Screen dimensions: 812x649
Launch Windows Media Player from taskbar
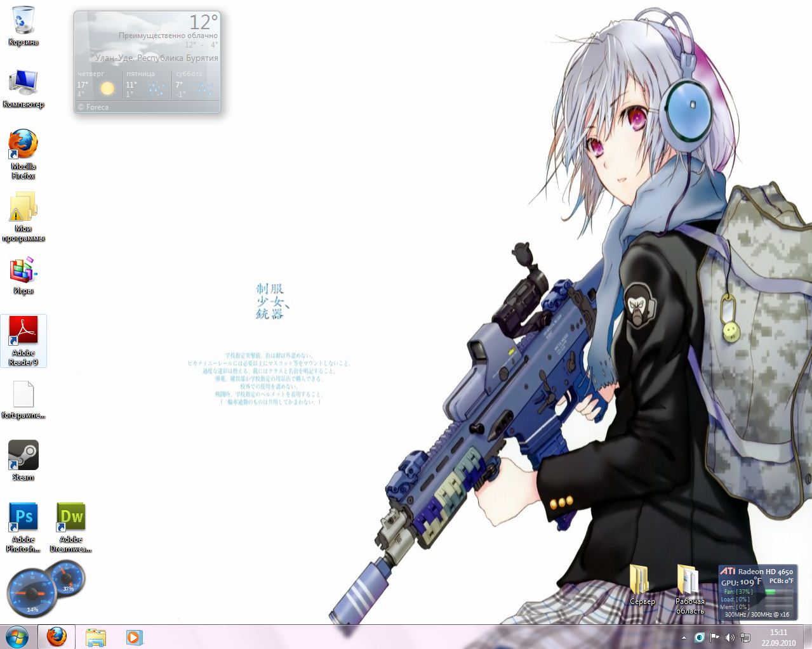point(135,637)
